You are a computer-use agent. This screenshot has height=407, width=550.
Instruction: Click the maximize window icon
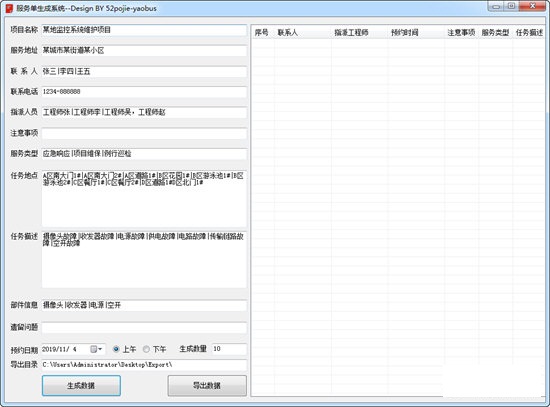pyautogui.click(x=512, y=6)
